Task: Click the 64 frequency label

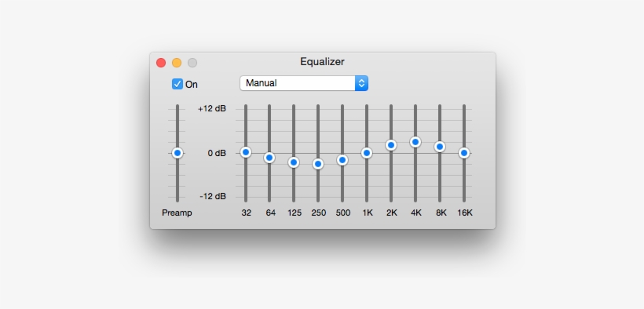Action: (x=270, y=213)
